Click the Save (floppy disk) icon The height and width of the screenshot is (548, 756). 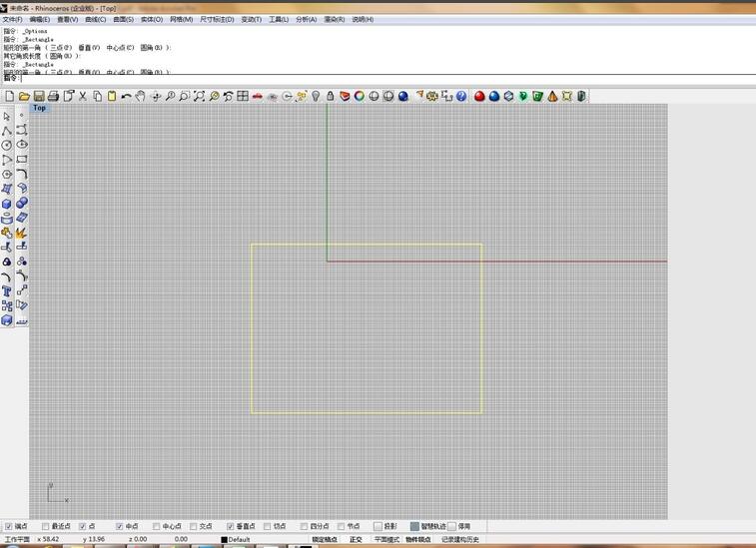(39, 96)
